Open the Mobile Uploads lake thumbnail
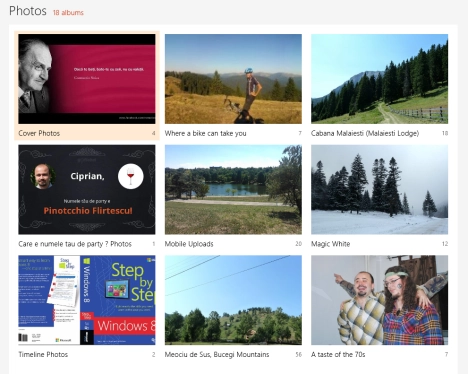The image size is (468, 374). [233, 190]
